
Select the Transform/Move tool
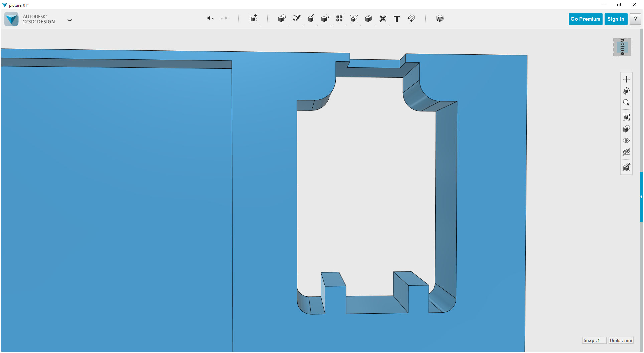pyautogui.click(x=254, y=19)
